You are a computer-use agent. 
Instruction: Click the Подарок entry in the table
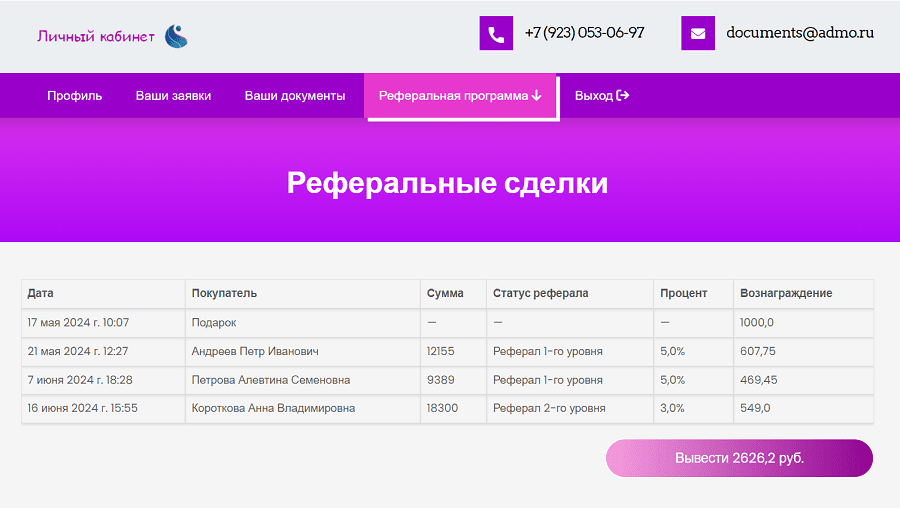[214, 323]
